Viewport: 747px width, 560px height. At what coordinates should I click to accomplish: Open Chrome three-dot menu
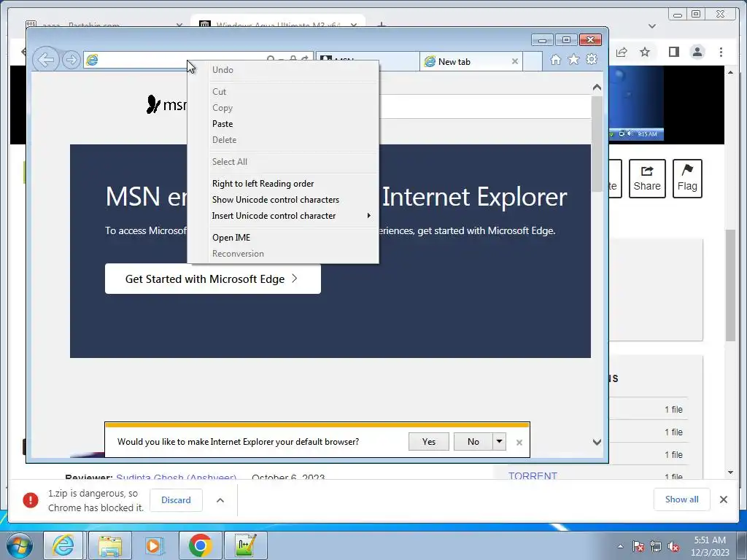721,52
